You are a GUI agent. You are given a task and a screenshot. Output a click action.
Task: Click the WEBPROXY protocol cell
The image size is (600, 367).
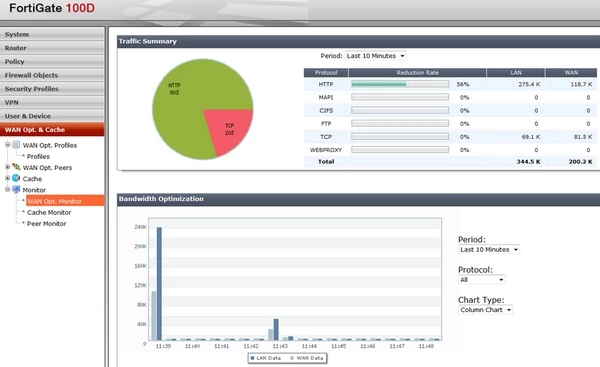click(x=326, y=150)
